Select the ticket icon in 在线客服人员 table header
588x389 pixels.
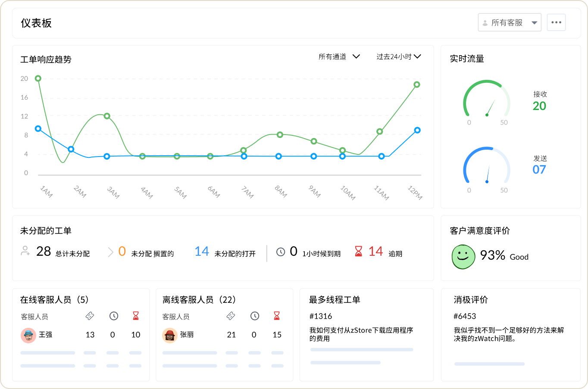[x=90, y=316]
